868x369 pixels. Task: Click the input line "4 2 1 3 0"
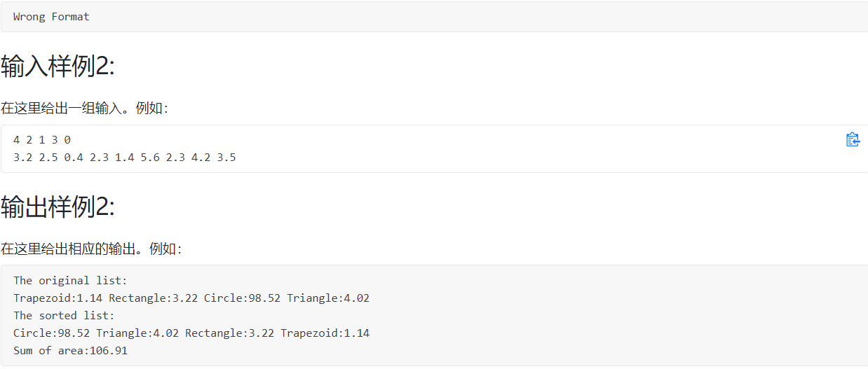coord(42,140)
